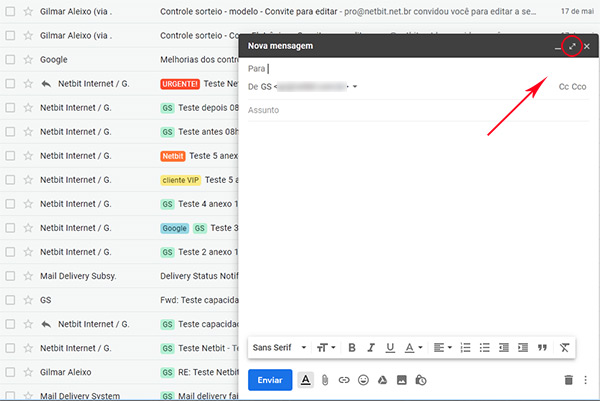Viewport: 600px width, 401px height.
Task: Open the text color picker
Action: pyautogui.click(x=413, y=347)
